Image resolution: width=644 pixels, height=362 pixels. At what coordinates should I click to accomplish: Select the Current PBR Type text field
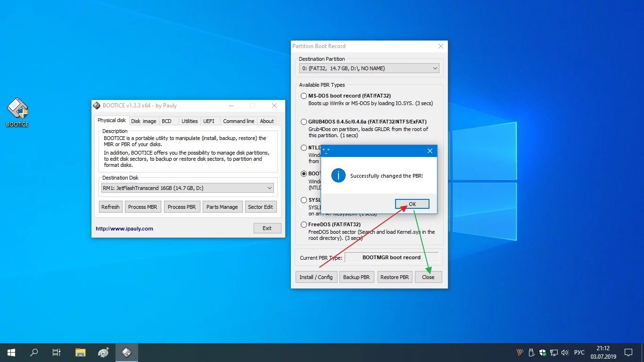(391, 257)
